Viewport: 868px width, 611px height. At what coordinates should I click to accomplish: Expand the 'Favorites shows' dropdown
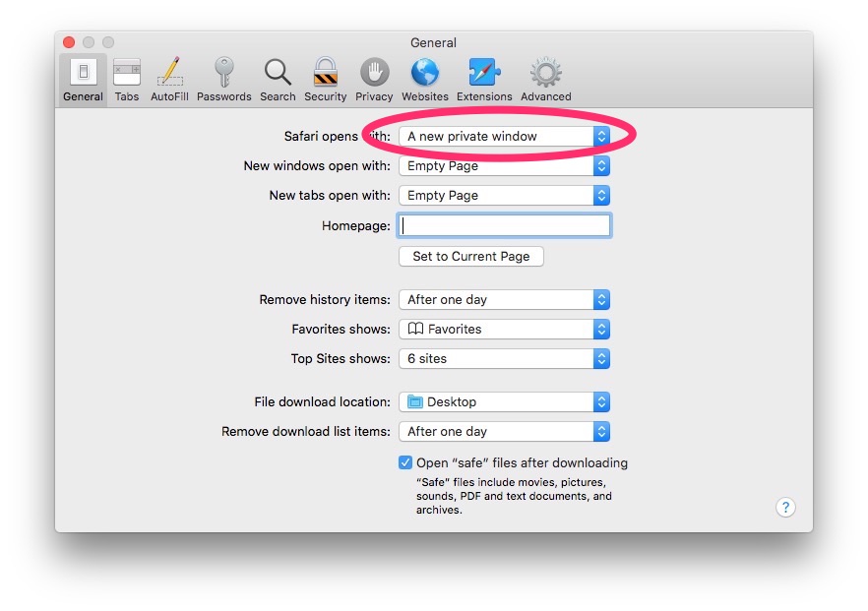(x=504, y=330)
